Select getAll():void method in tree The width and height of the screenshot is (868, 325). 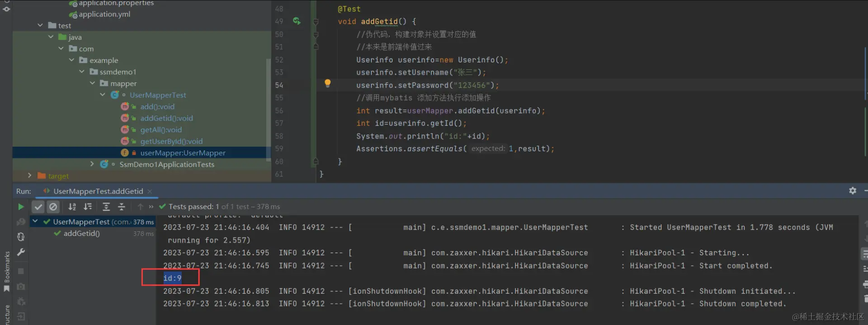pyautogui.click(x=161, y=129)
